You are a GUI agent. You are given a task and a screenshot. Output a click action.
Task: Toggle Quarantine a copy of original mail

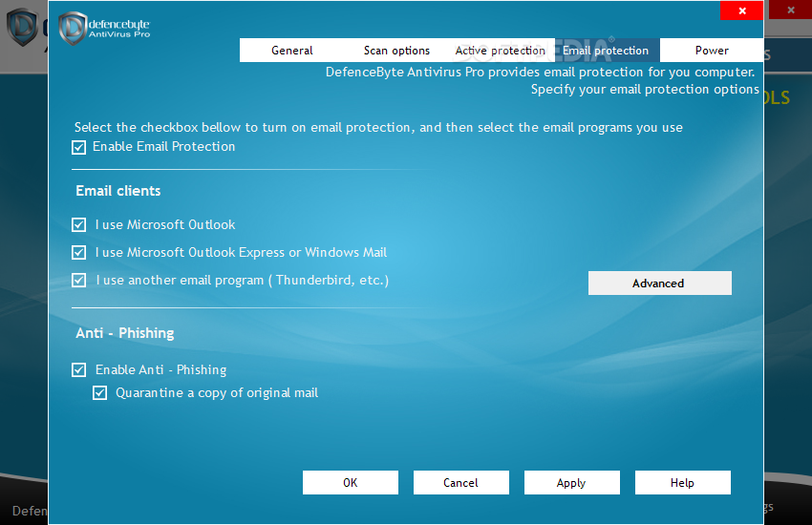click(100, 393)
